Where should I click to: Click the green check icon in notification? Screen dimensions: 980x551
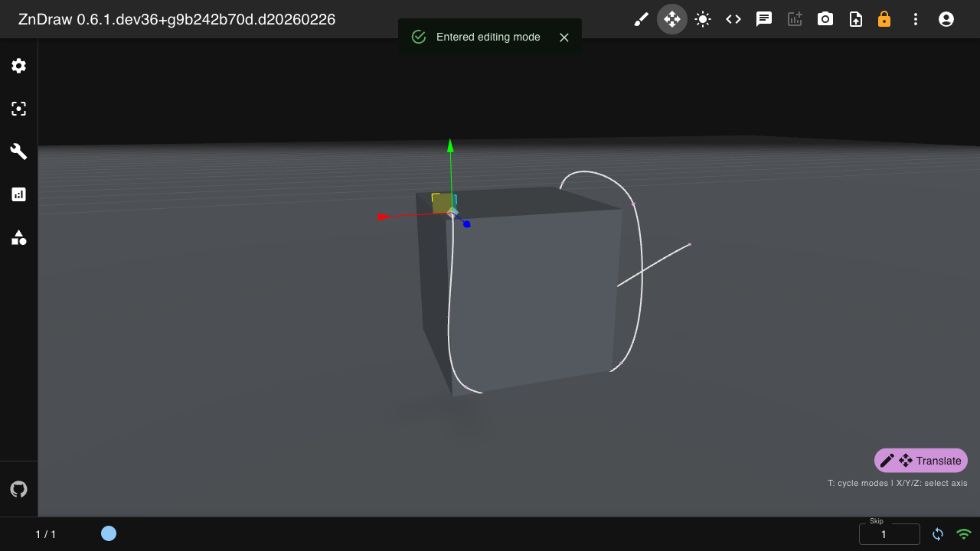pyautogui.click(x=419, y=37)
